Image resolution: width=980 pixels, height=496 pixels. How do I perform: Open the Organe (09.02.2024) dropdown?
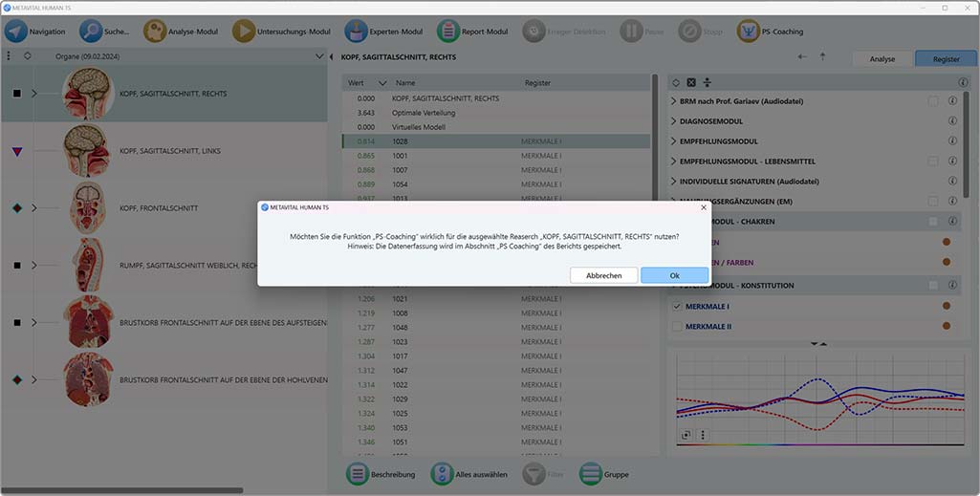click(319, 56)
